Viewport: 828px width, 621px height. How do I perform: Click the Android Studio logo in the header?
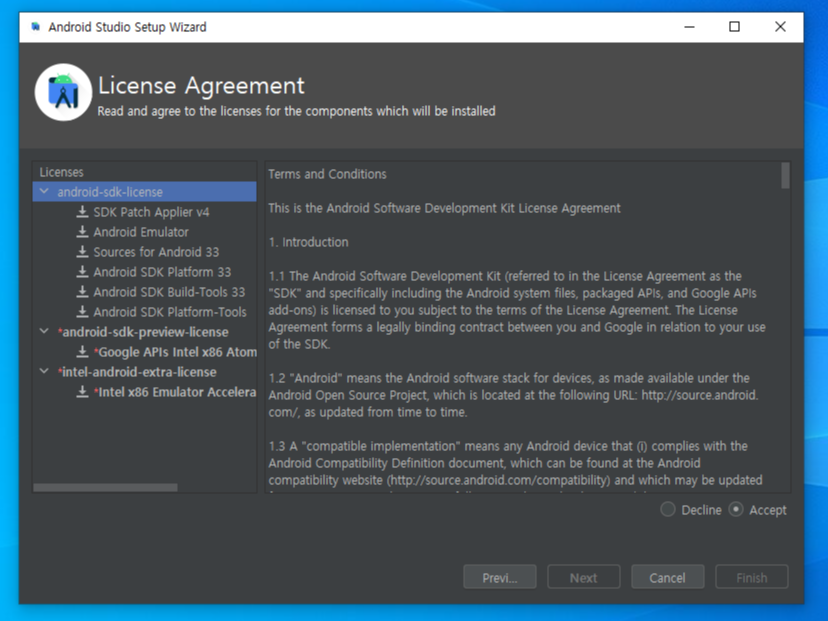[63, 92]
